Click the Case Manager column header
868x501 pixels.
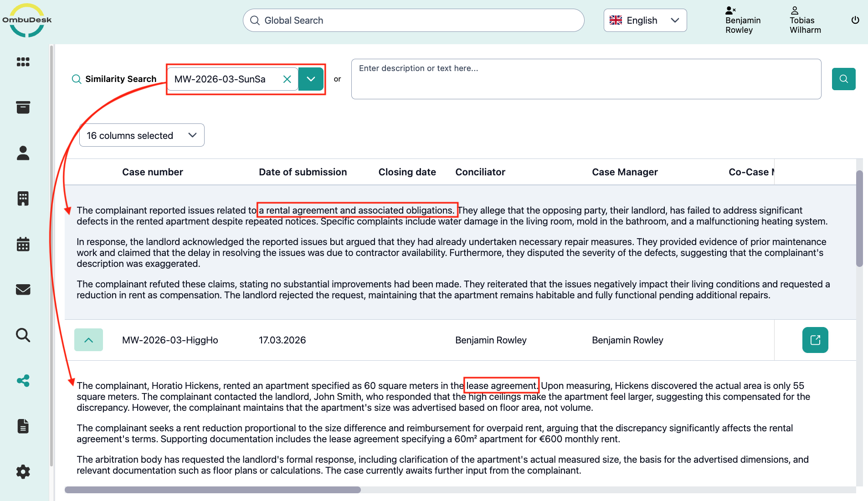click(x=625, y=172)
